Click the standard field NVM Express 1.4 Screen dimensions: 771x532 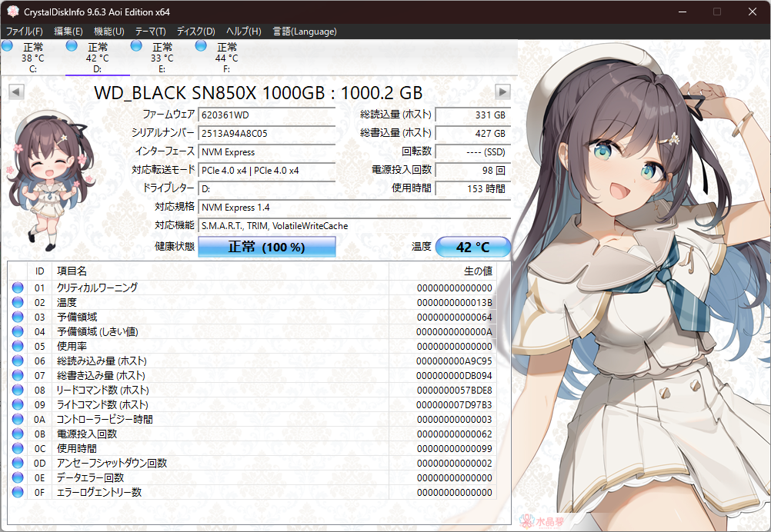(355, 208)
